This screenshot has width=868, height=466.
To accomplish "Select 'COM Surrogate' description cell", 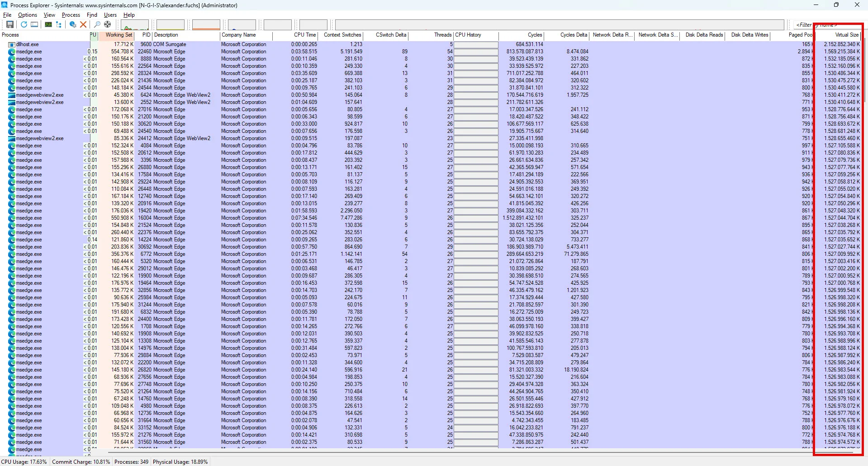I will pyautogui.click(x=170, y=44).
